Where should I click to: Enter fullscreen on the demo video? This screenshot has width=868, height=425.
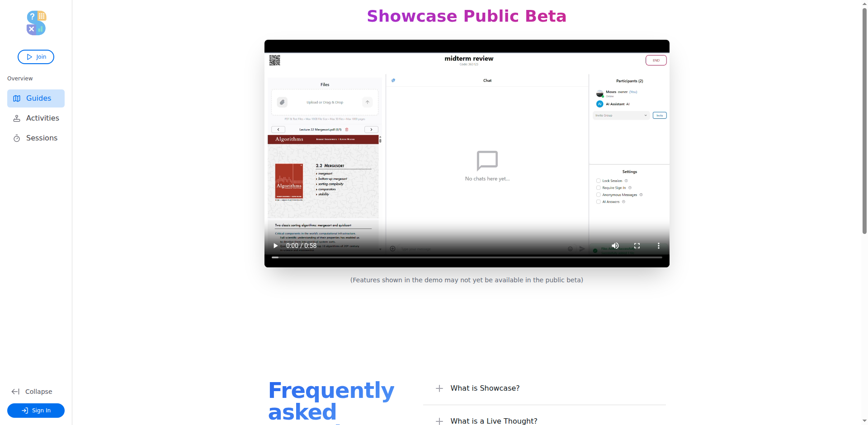pos(637,246)
